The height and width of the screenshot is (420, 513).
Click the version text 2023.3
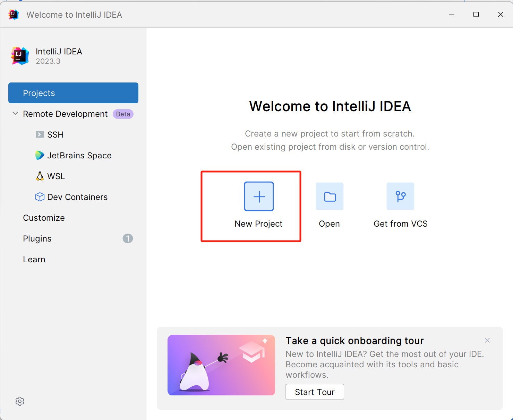point(48,61)
